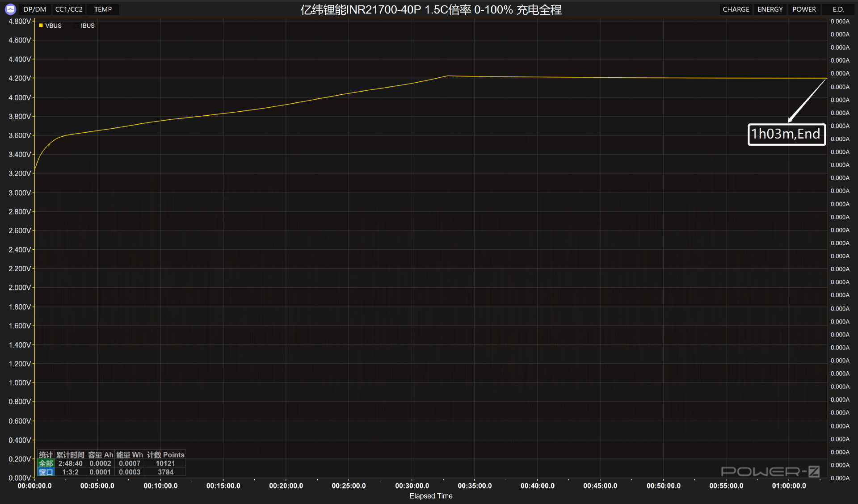The width and height of the screenshot is (858, 504).
Task: Click the chart title text
Action: pyautogui.click(x=431, y=9)
